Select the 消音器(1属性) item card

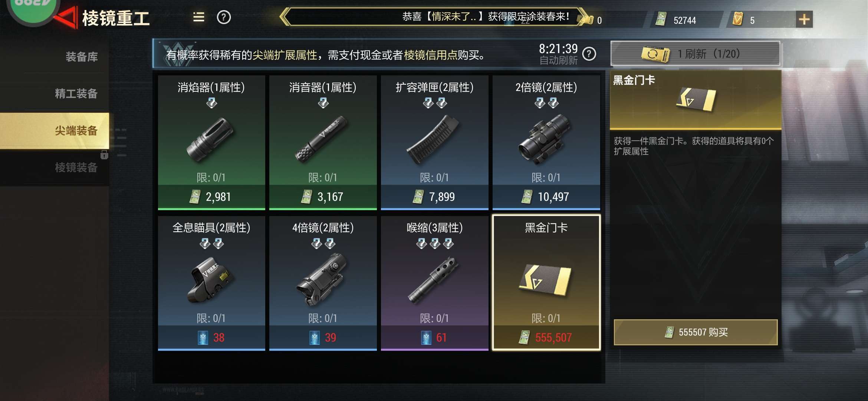(x=323, y=143)
